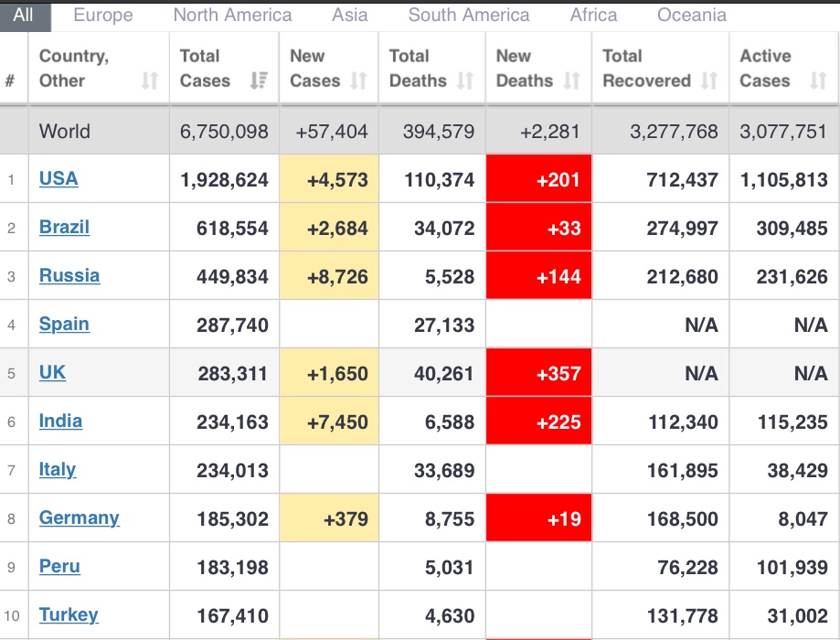Image resolution: width=840 pixels, height=640 pixels.
Task: Click World new deaths +2,281
Action: (550, 132)
